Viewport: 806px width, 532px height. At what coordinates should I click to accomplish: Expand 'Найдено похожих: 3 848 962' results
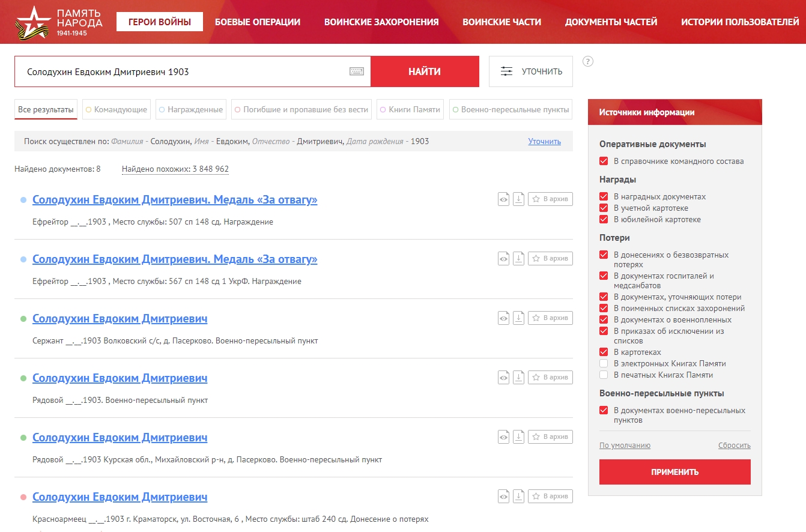175,169
